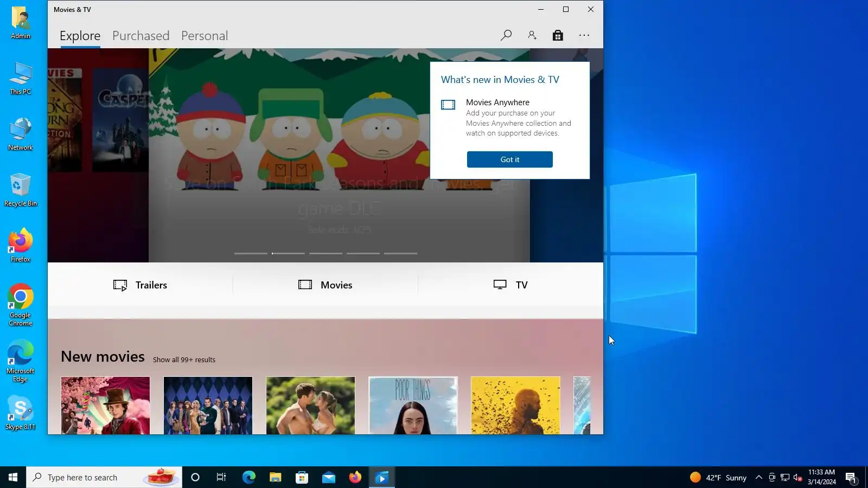Viewport: 868px width, 488px height.
Task: Open the yellow poster covered in bees
Action: [x=515, y=405]
